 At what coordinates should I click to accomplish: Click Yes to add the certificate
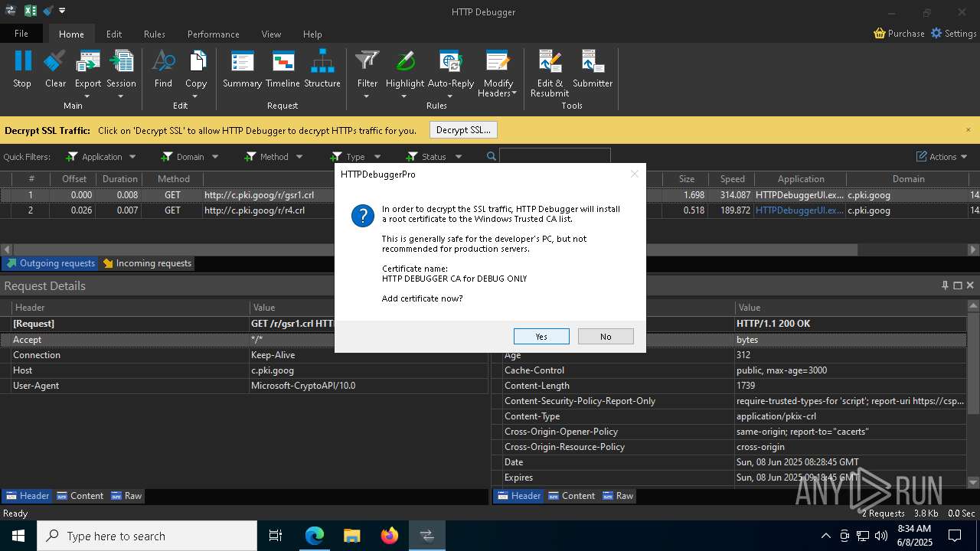(541, 337)
